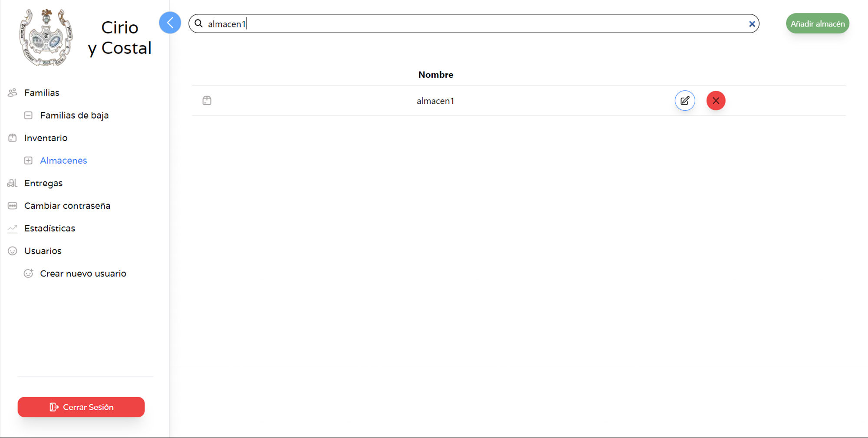Edit almacen1 using the pencil icon
Screen dimensions: 868x438
point(684,101)
